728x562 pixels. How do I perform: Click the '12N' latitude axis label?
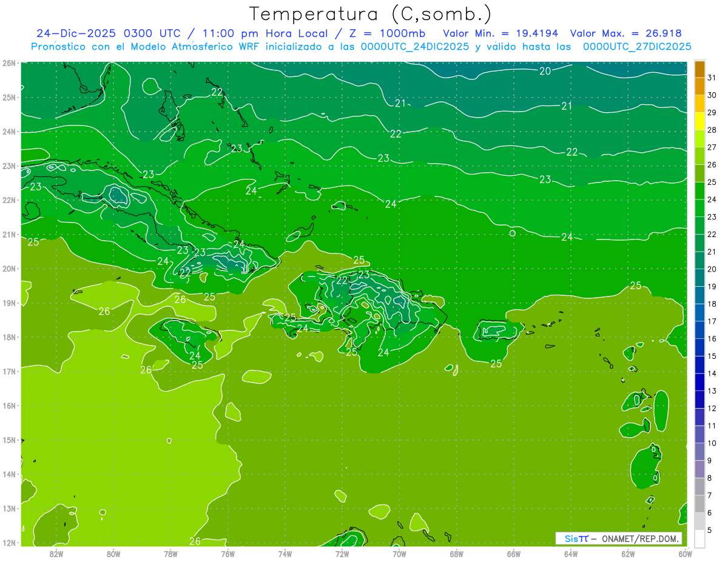pos(9,543)
